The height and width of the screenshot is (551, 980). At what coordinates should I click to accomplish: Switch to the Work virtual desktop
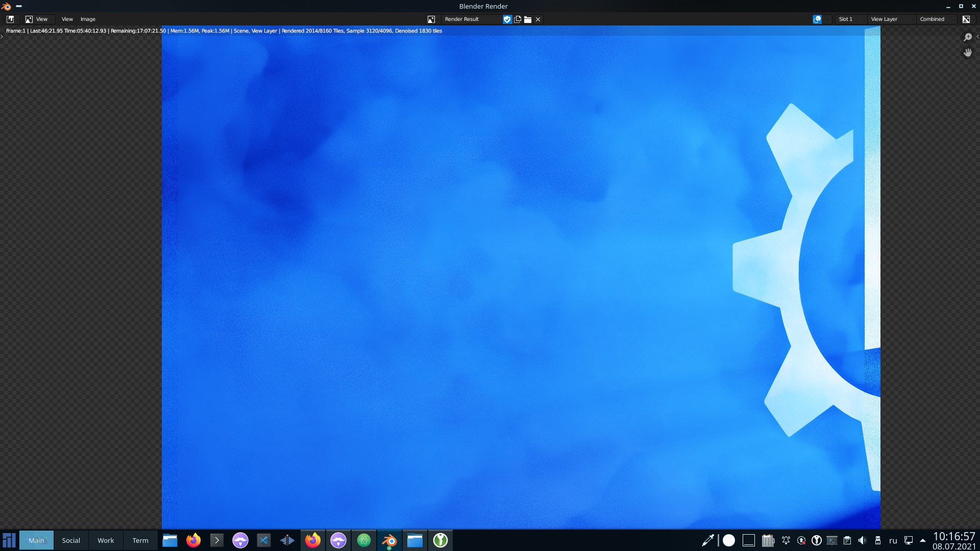click(x=106, y=540)
